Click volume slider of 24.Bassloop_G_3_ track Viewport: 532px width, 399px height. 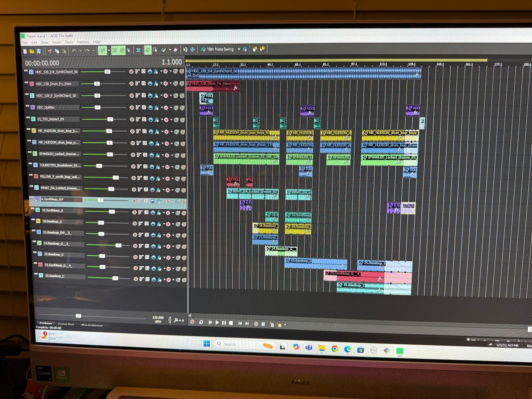[x=118, y=245]
